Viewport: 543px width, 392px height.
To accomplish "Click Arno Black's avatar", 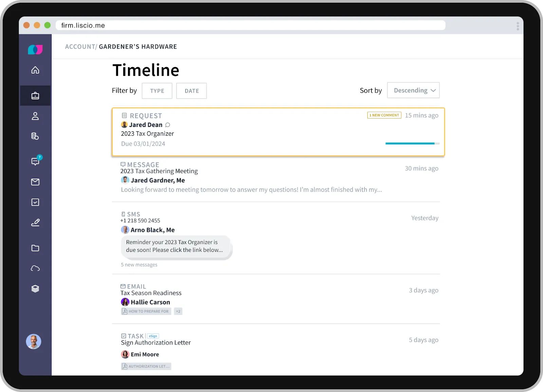I will (125, 230).
